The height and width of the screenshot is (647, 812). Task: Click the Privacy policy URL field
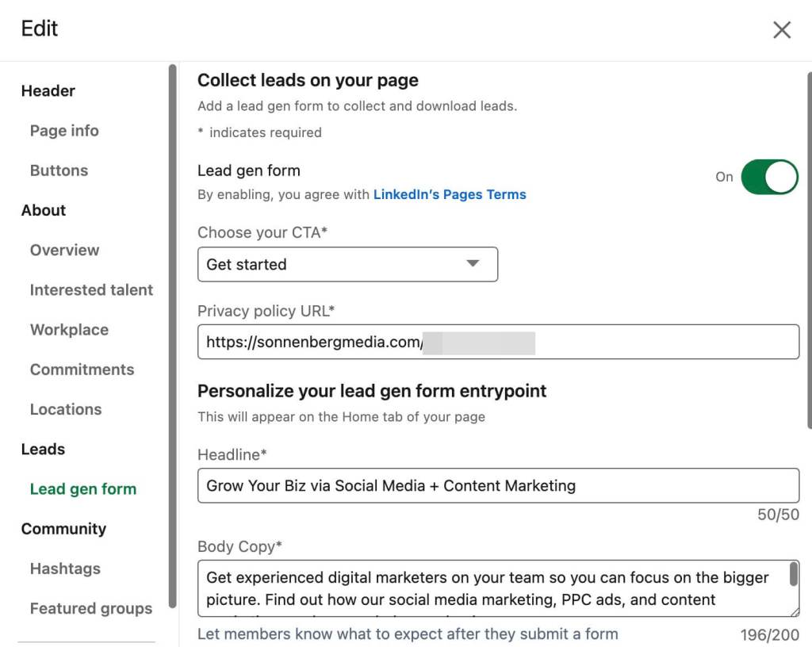[498, 342]
